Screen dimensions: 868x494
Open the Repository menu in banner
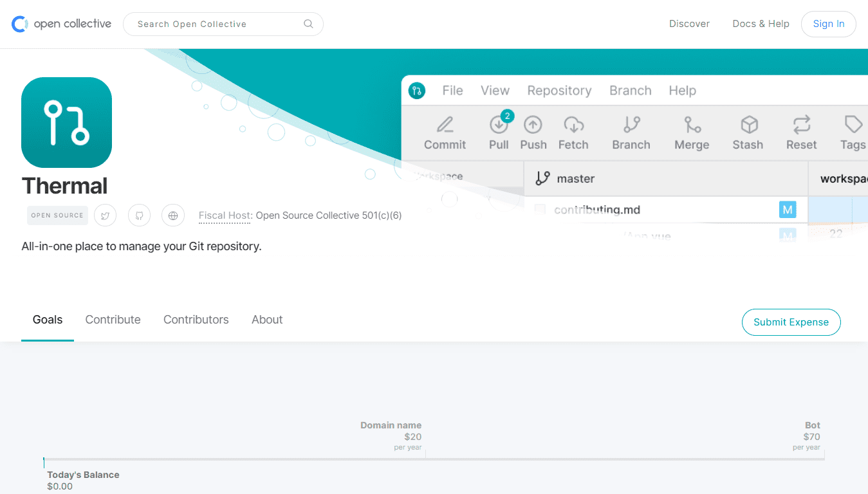[x=559, y=91]
